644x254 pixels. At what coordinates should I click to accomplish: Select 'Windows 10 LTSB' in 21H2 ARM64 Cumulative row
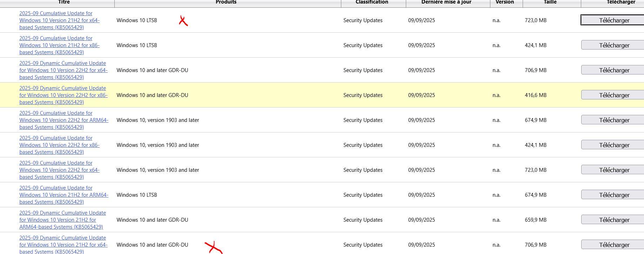(x=137, y=195)
